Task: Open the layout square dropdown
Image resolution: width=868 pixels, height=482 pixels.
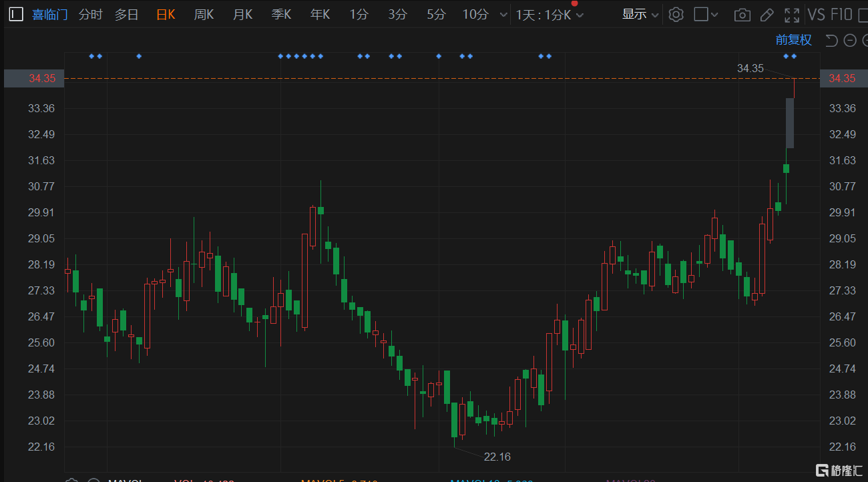Action: point(706,14)
